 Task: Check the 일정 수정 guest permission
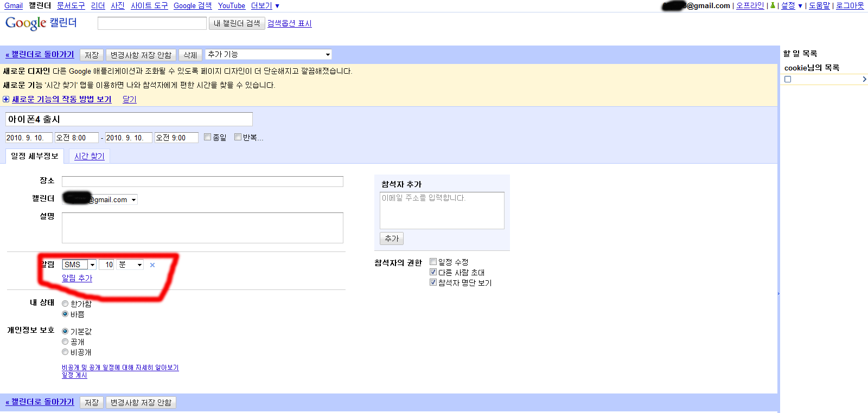(x=433, y=262)
